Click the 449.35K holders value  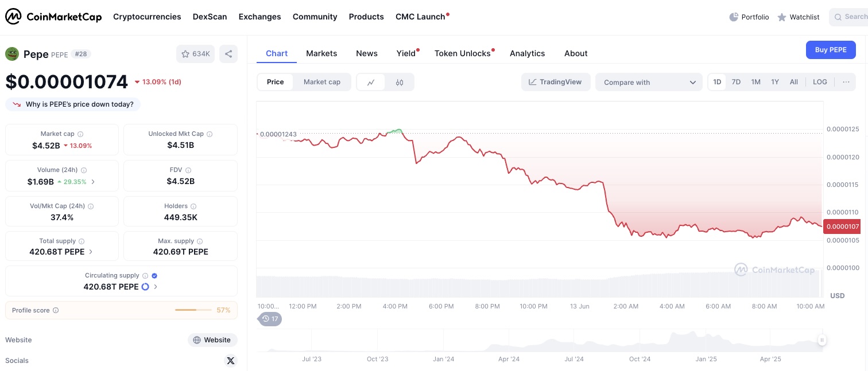181,217
